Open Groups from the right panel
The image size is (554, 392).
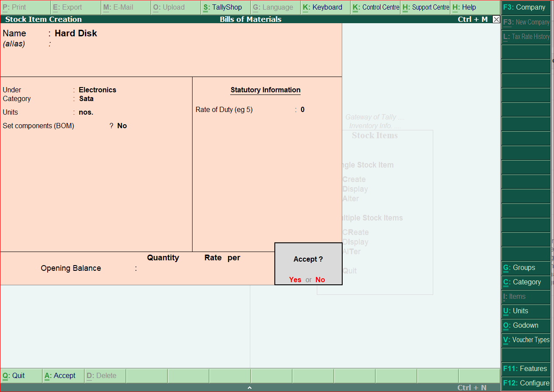click(x=526, y=267)
